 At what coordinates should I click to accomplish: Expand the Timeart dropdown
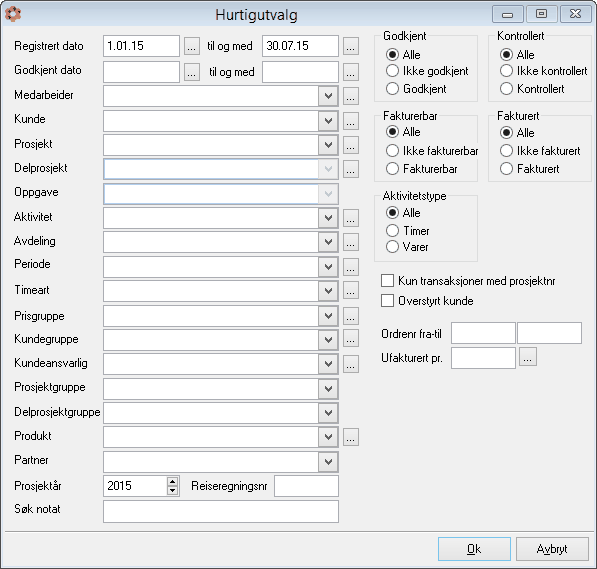click(328, 291)
